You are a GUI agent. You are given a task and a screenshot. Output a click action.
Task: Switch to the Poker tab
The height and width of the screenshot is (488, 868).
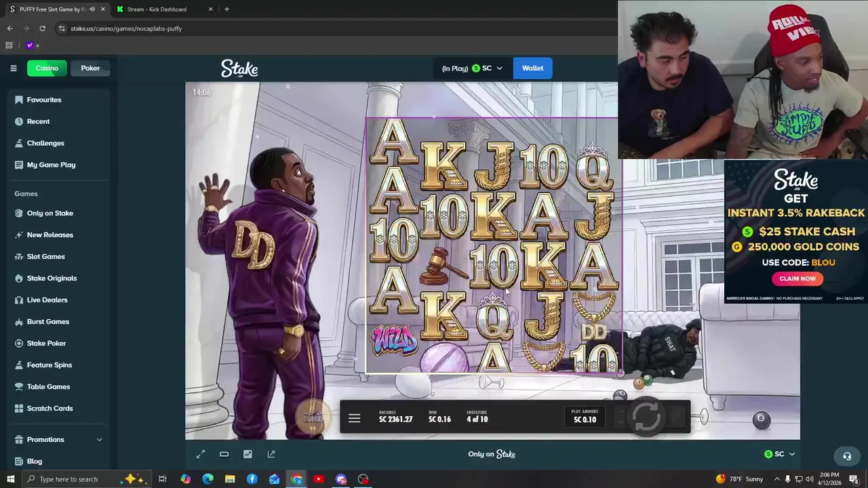point(90,68)
